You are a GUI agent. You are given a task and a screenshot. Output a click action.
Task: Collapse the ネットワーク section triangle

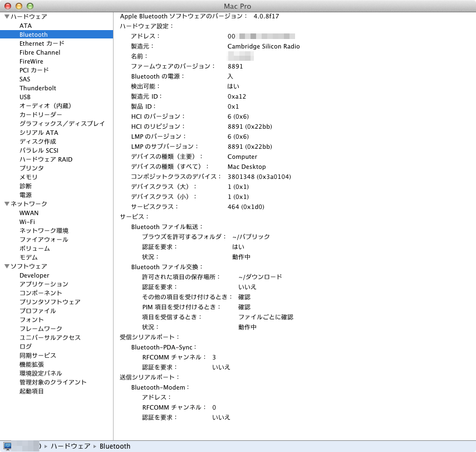[7, 203]
